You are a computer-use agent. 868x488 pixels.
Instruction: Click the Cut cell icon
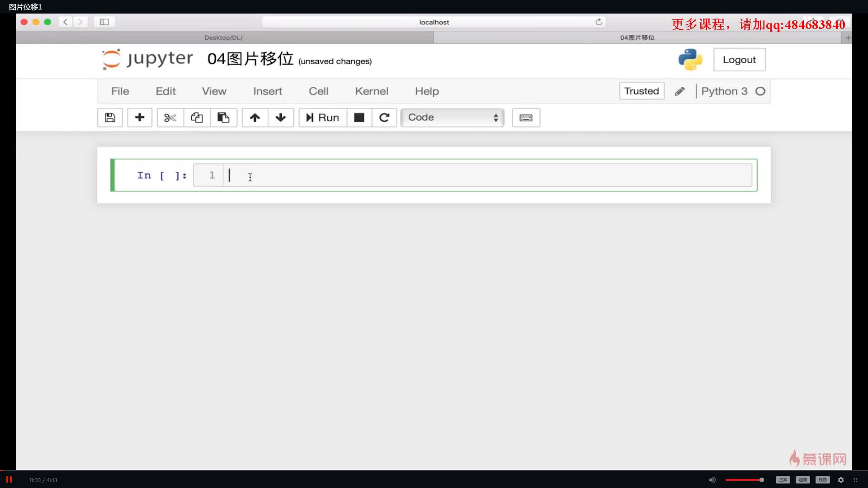(170, 117)
